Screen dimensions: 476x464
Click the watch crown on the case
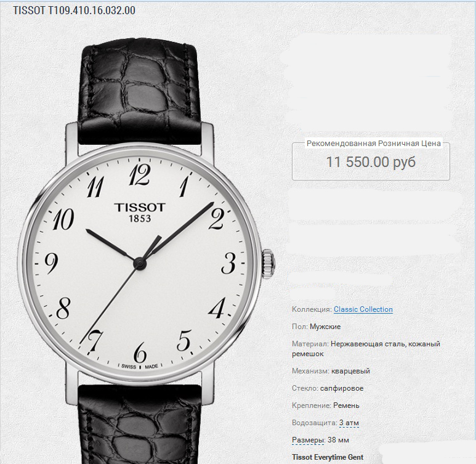pyautogui.click(x=268, y=264)
